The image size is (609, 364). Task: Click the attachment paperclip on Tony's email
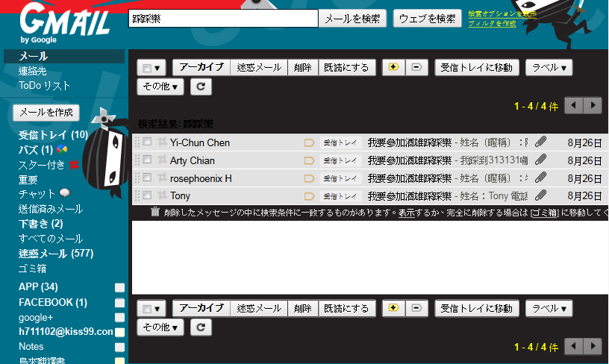pyautogui.click(x=540, y=195)
